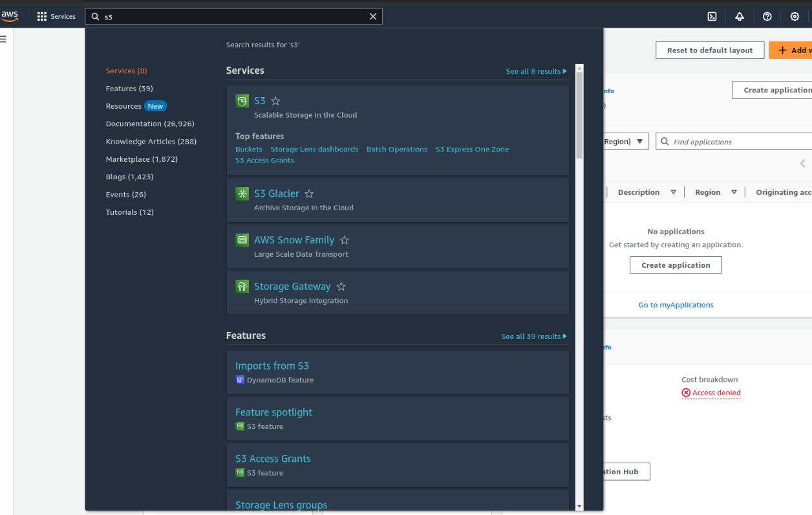Screen dimensions: 812x515
Task: Open the notifications bell
Action: [740, 16]
